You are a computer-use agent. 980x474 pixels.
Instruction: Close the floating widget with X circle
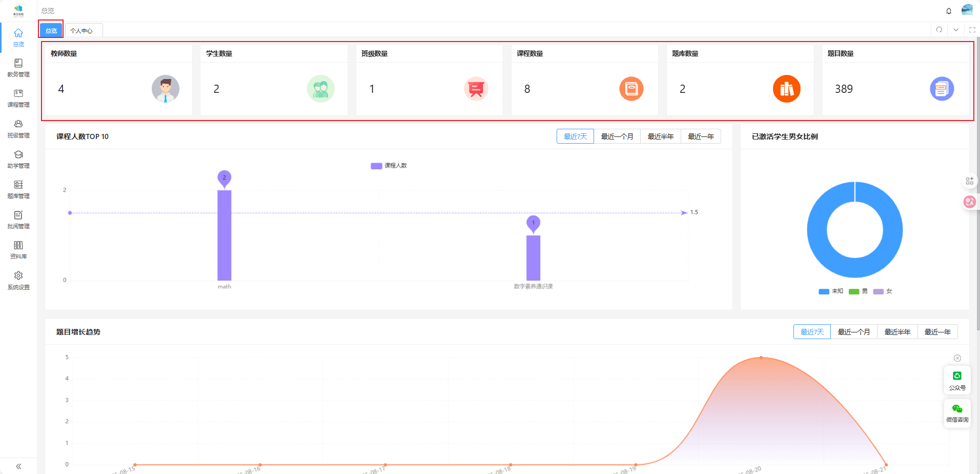pyautogui.click(x=957, y=358)
